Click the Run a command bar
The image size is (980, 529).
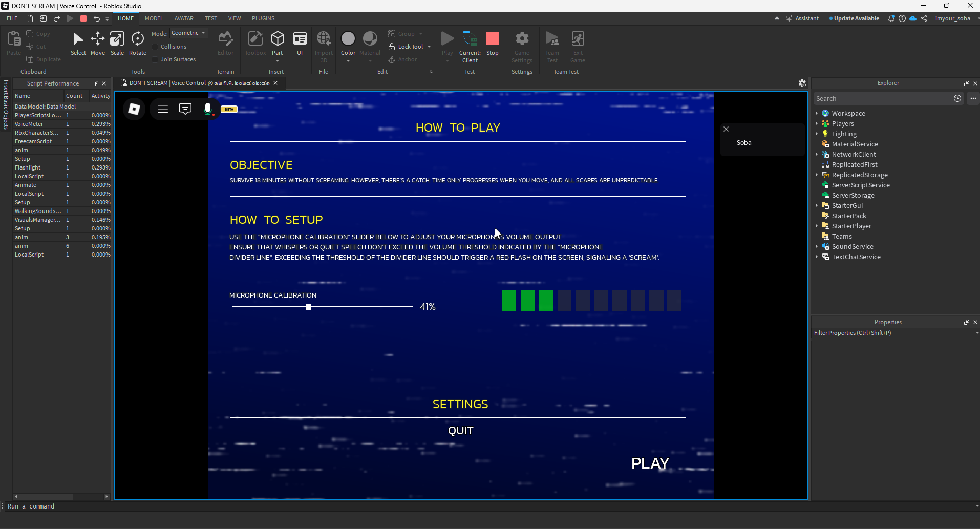[x=490, y=506]
